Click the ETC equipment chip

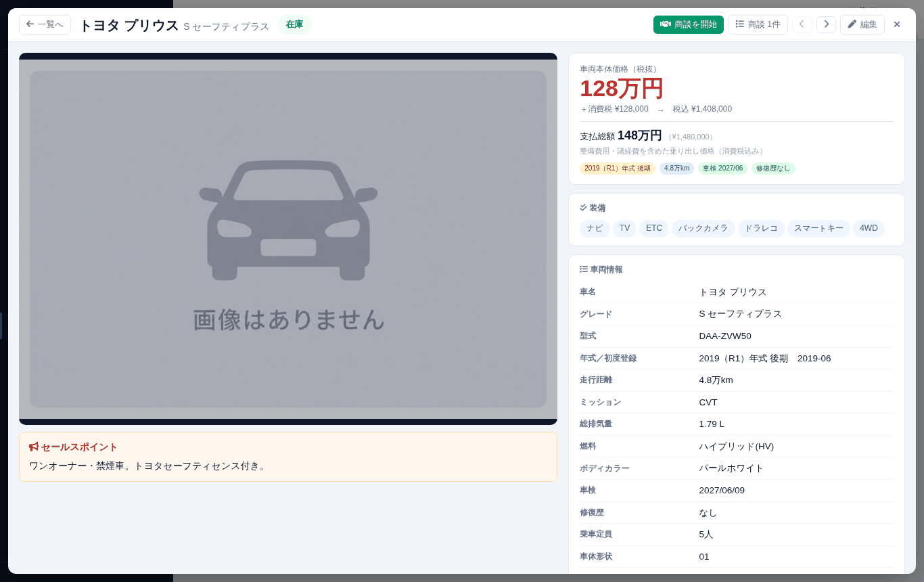click(x=654, y=229)
